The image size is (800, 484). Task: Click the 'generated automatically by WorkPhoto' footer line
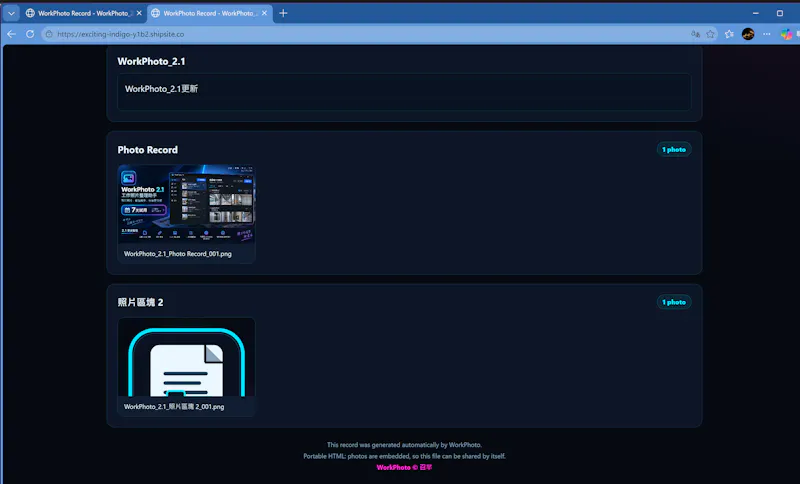tap(404, 445)
